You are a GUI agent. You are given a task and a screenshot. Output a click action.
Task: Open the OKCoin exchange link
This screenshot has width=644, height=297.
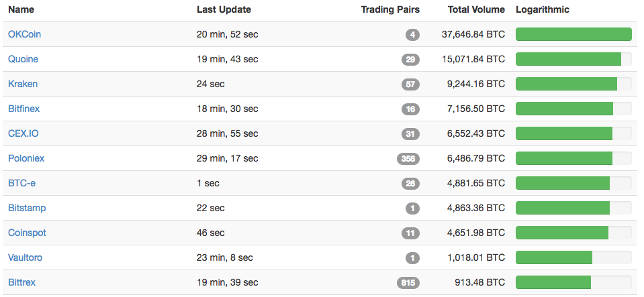(25, 34)
